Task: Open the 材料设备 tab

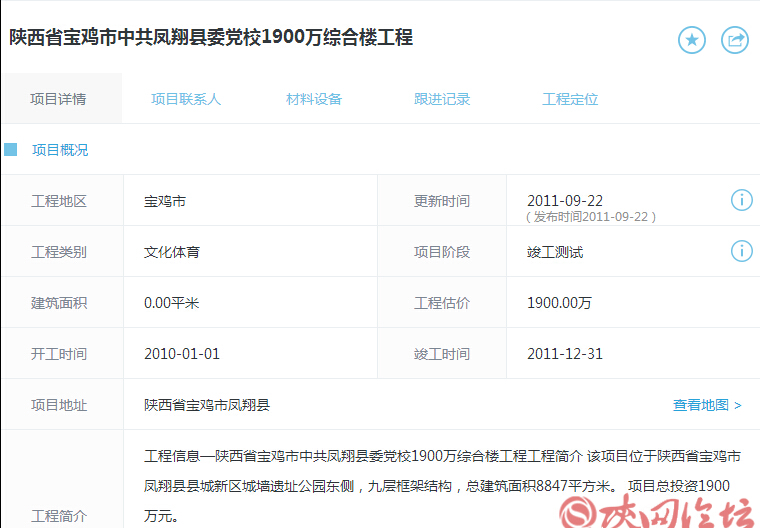Action: tap(314, 99)
